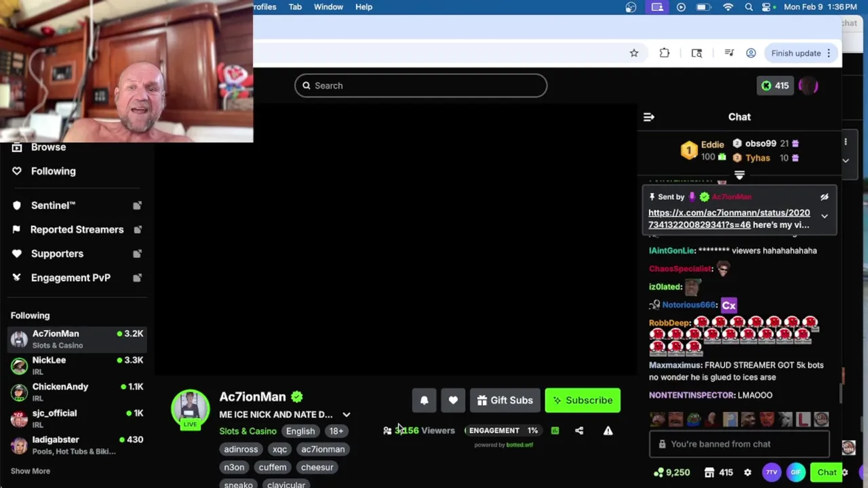868x488 pixels.
Task: Open the user avatar in header
Action: pos(808,85)
